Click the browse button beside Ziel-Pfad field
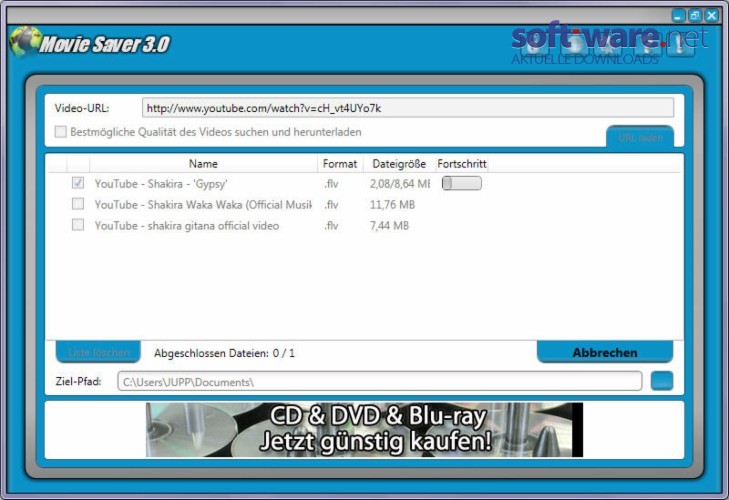The width and height of the screenshot is (729, 500). point(662,381)
